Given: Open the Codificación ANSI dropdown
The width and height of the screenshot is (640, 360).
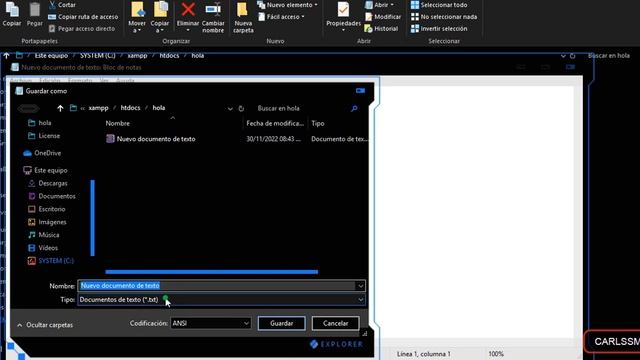Looking at the screenshot, I should coord(211,323).
